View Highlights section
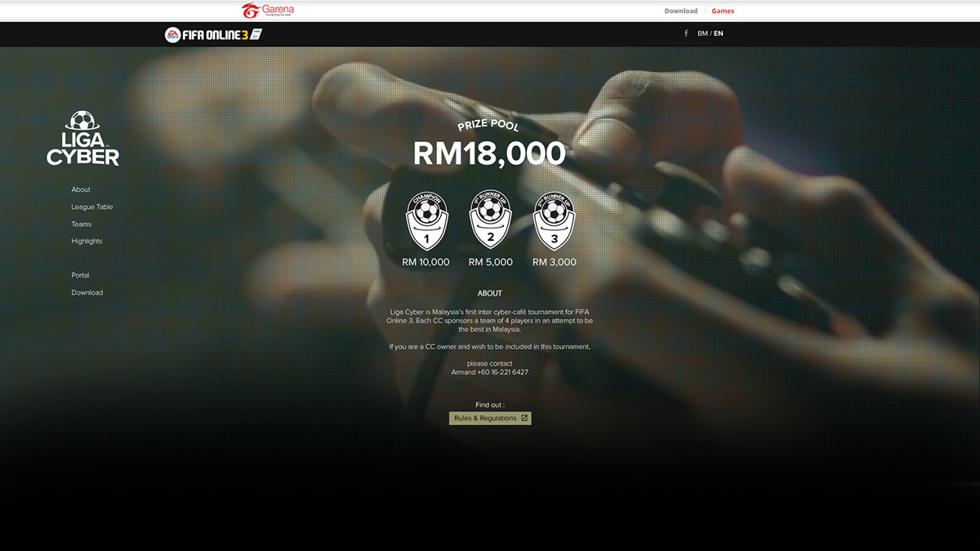This screenshot has height=551, width=980. tap(87, 241)
